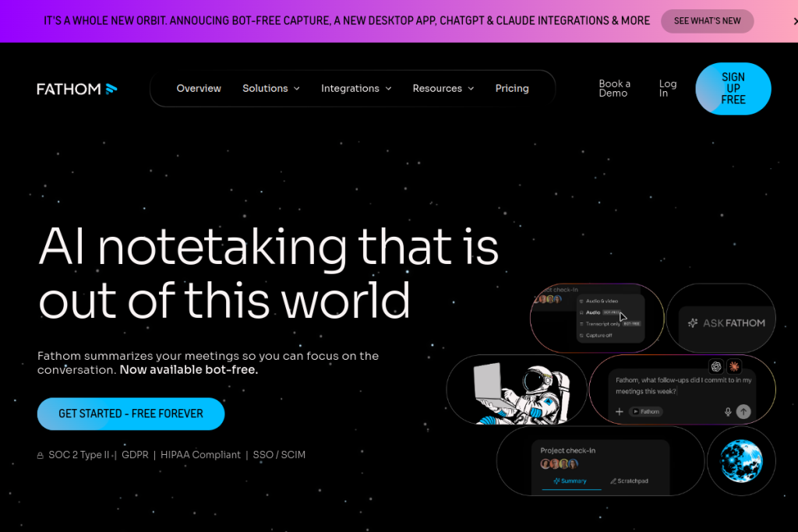Expand the Solutions dropdown chevron
798x532 pixels.
click(x=297, y=89)
